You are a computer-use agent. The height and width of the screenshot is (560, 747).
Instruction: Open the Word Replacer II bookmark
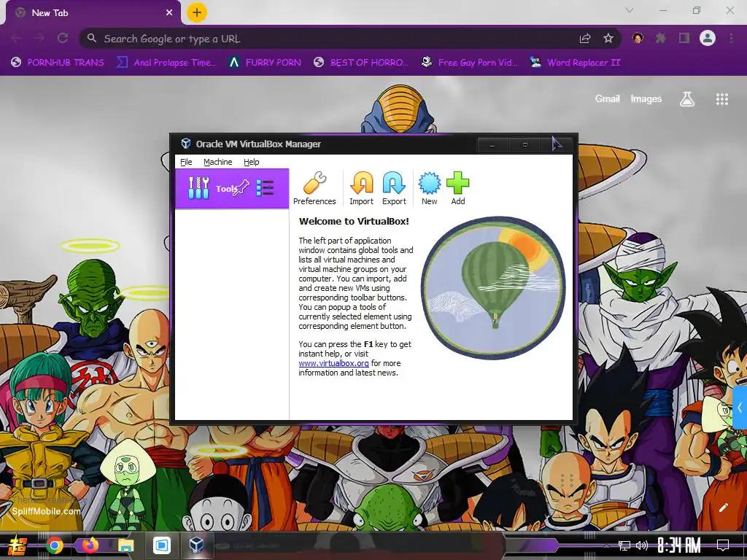(x=576, y=63)
